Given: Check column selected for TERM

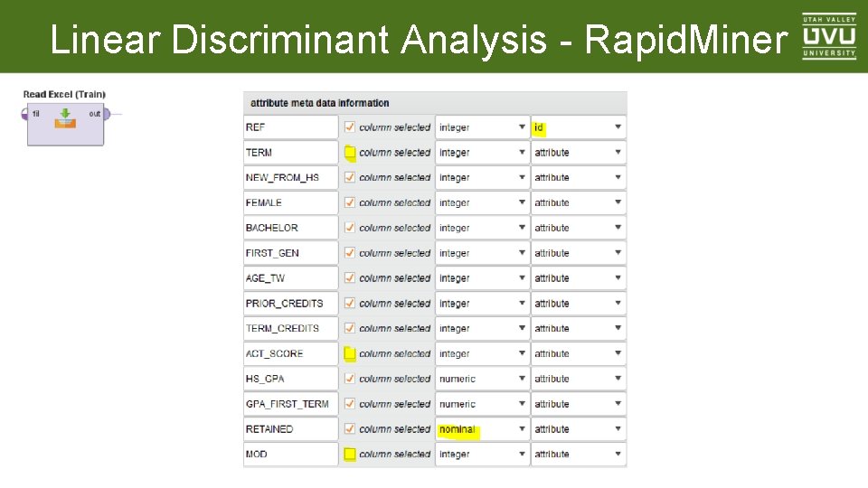Looking at the screenshot, I should pyautogui.click(x=349, y=152).
